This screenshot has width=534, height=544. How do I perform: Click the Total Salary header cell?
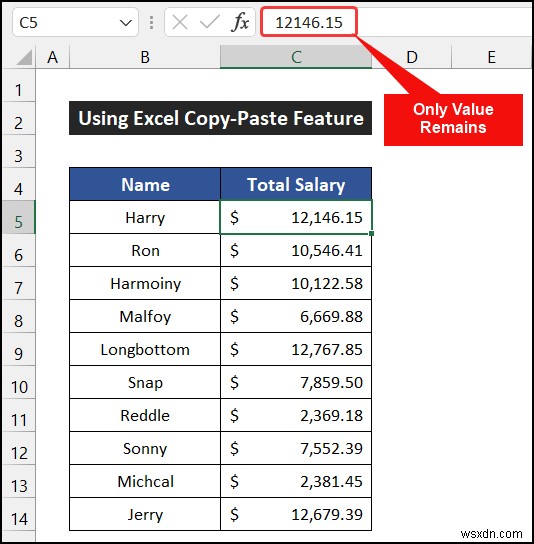point(296,184)
